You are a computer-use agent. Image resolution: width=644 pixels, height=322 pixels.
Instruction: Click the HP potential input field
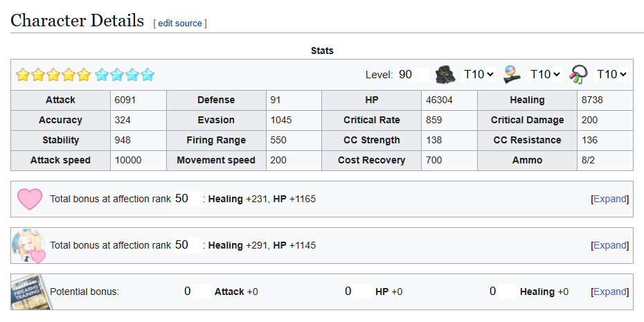[358, 292]
